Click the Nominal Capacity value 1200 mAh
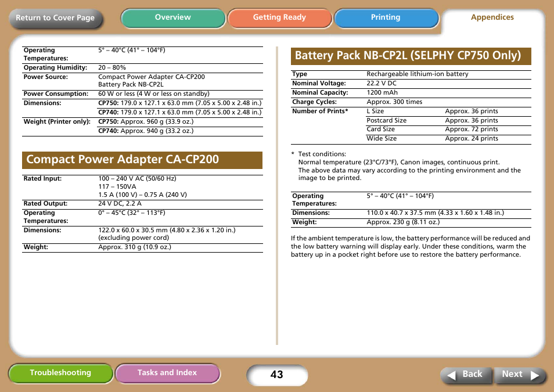This screenshot has height=392, width=554. pyautogui.click(x=382, y=92)
